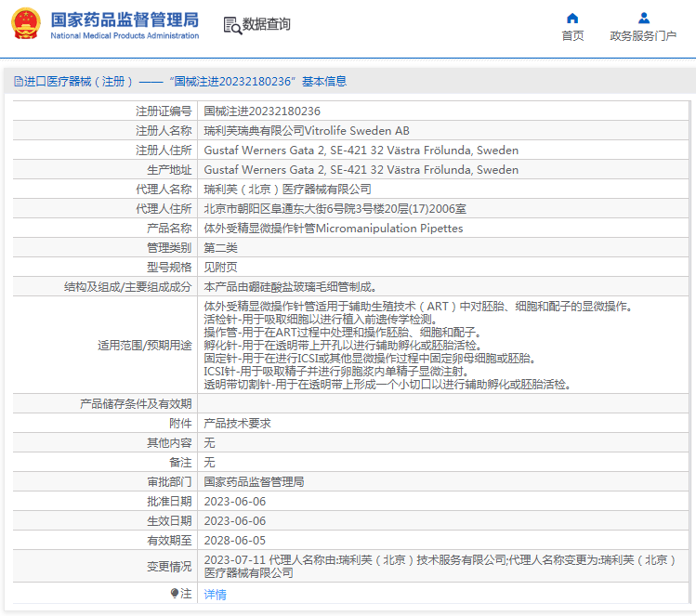The image size is (696, 616).
Task: Click the 生产地址 address value
Action: pos(361,169)
